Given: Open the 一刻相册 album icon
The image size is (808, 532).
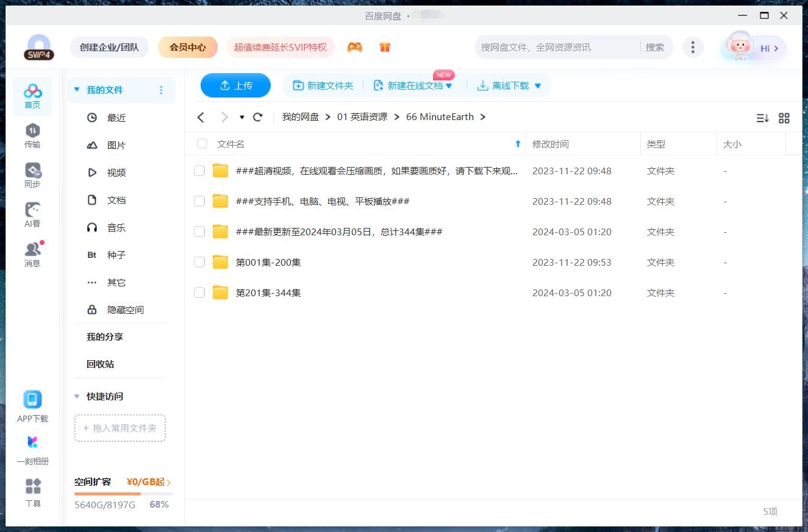Looking at the screenshot, I should point(33,442).
